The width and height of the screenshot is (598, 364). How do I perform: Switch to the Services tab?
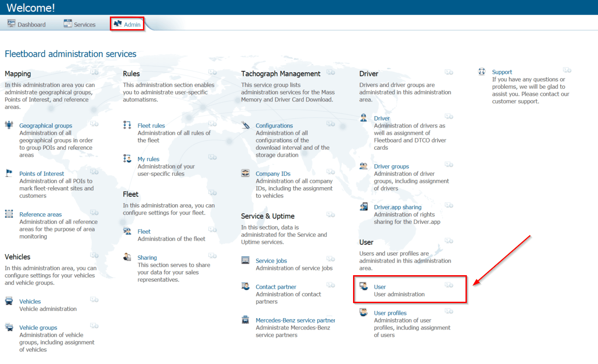tap(79, 24)
